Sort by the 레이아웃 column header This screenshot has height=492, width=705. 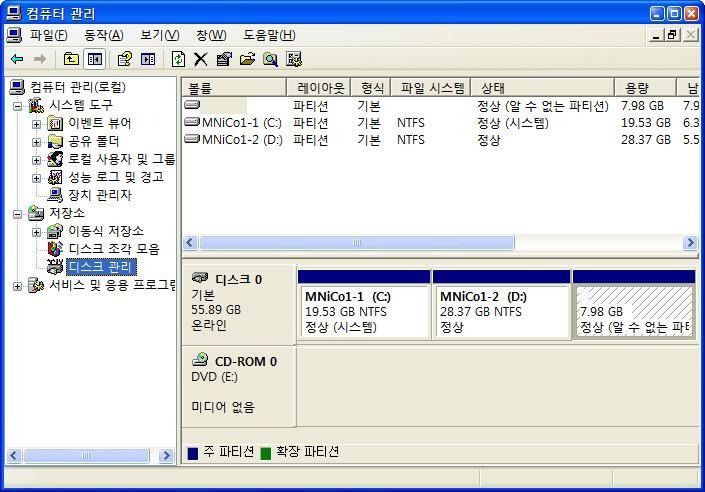pyautogui.click(x=318, y=87)
